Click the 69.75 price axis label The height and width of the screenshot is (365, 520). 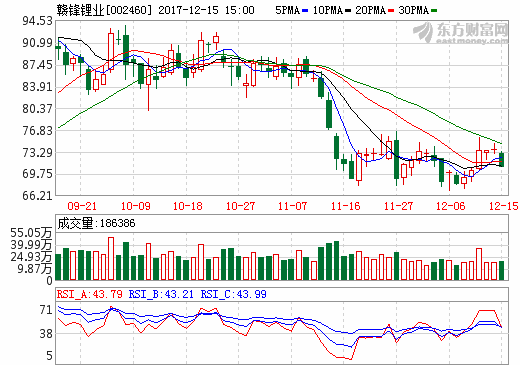click(x=38, y=174)
